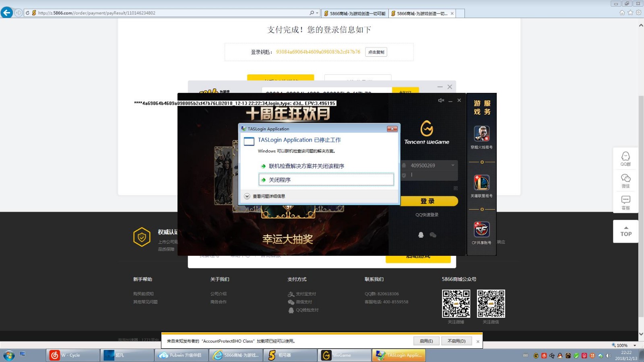Open the 微信 sidebar icon
Viewport: 644px width, 362px height.
[625, 180]
